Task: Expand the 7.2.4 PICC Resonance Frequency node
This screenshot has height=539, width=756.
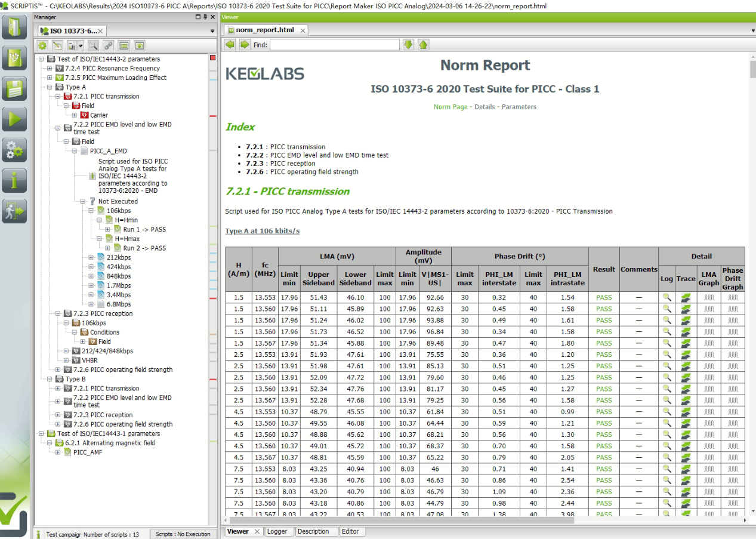Action: tap(50, 69)
